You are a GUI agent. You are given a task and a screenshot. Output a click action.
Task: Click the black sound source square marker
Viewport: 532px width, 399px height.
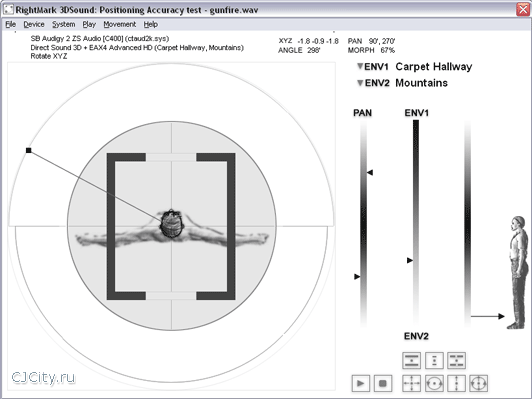coord(28,150)
